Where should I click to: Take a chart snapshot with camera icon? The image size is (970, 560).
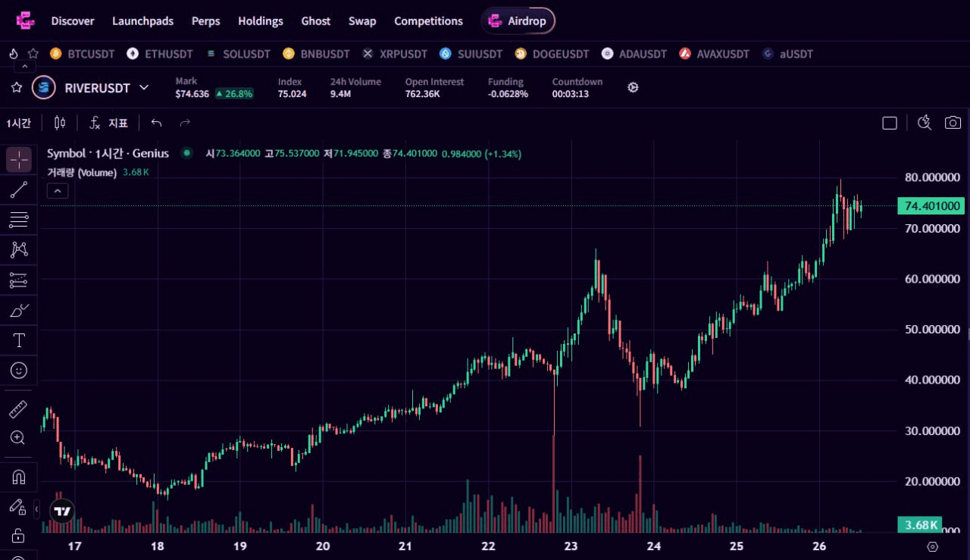coord(953,123)
